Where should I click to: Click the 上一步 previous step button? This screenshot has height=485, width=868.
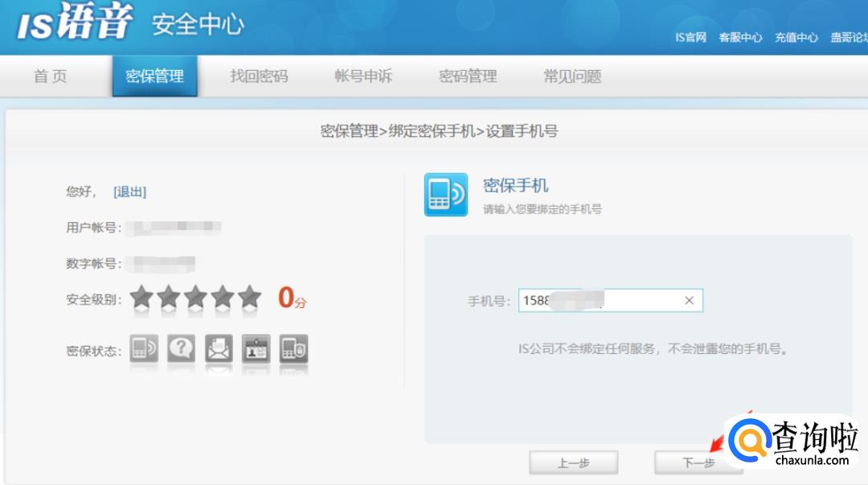[573, 462]
